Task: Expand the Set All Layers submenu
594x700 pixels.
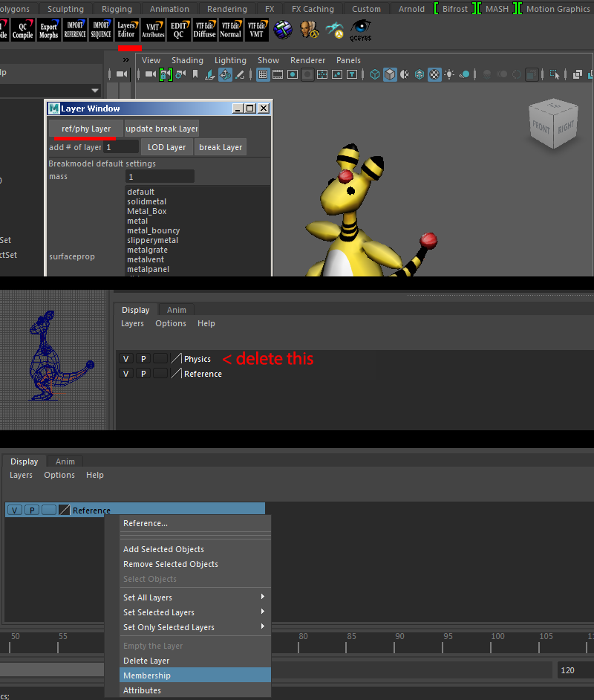Action: pos(195,597)
